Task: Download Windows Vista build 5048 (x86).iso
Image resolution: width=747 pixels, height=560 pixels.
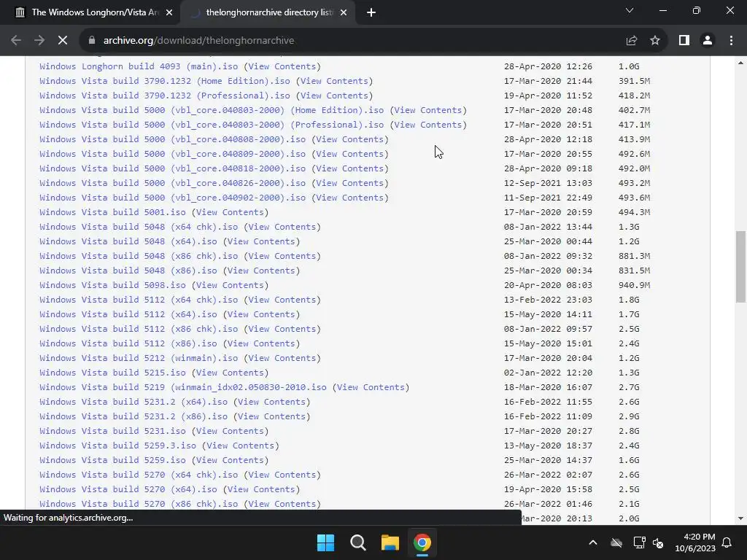Action: coord(128,271)
